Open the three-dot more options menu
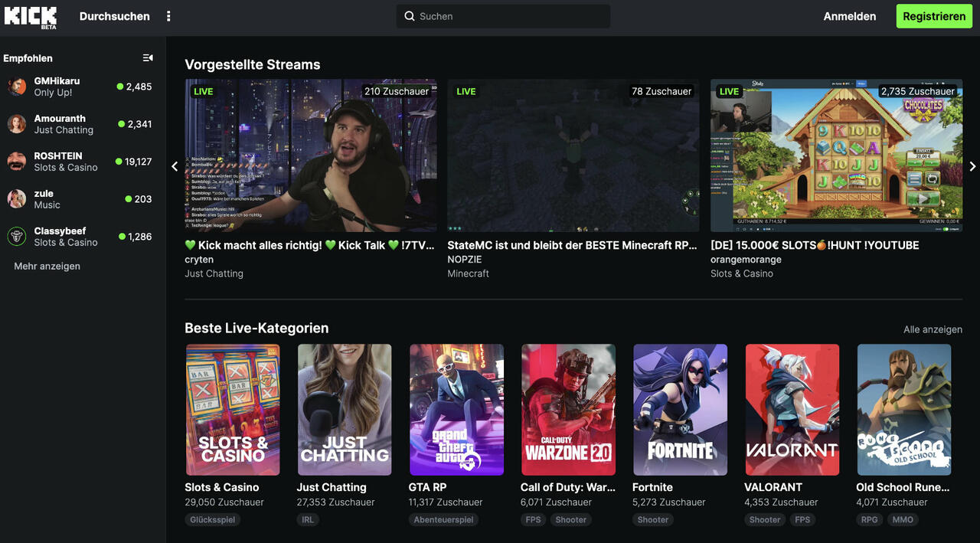Image resolution: width=980 pixels, height=543 pixels. (168, 16)
